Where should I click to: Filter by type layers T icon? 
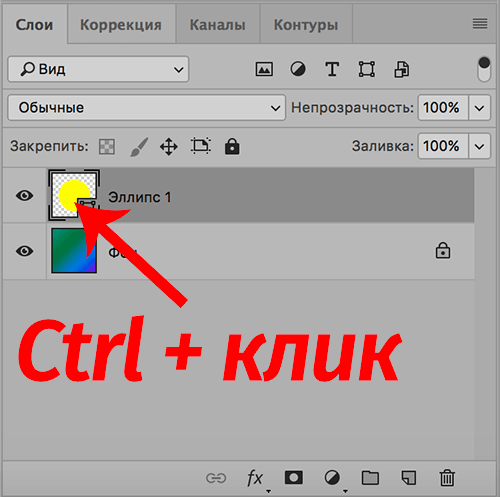click(x=332, y=69)
